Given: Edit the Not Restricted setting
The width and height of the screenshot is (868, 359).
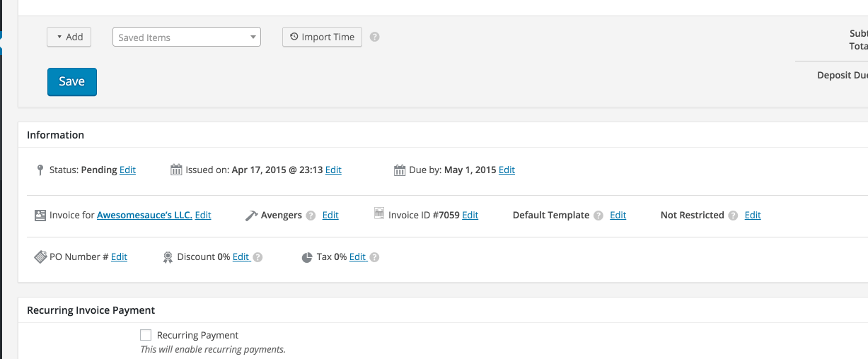Looking at the screenshot, I should point(753,215).
